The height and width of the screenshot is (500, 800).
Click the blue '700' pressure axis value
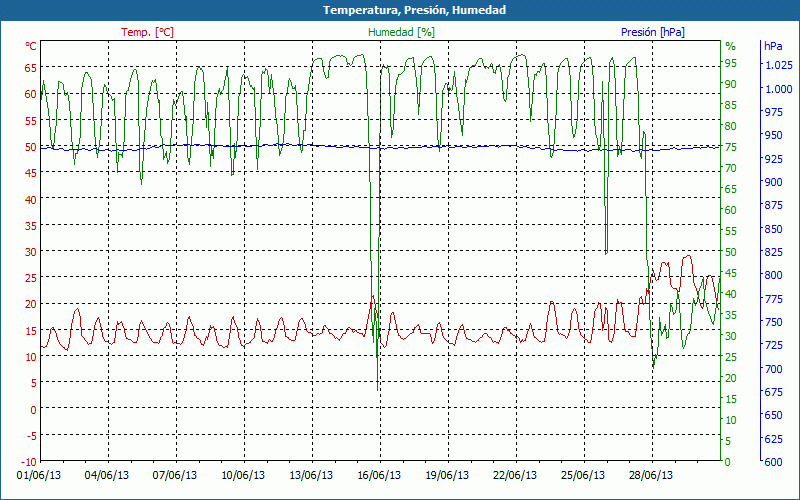click(x=773, y=368)
